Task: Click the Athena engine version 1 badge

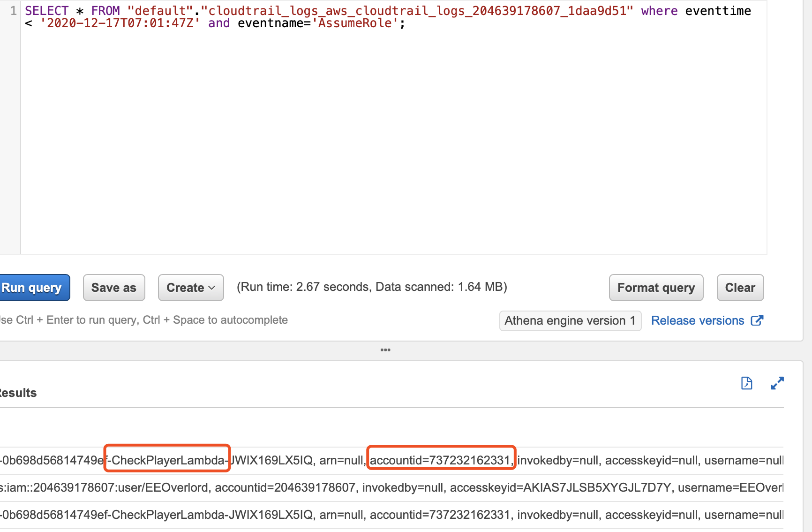Action: (570, 321)
